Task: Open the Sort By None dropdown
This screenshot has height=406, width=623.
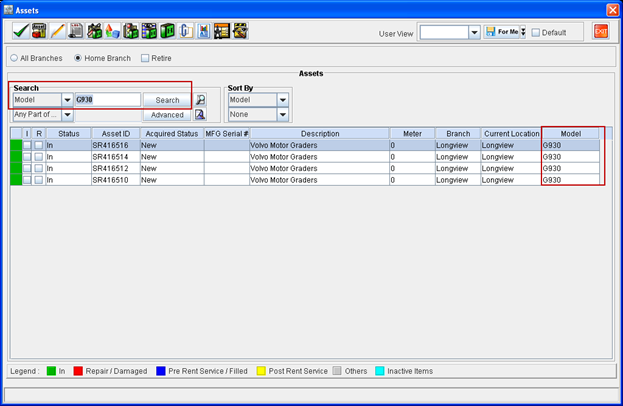Action: pos(282,114)
